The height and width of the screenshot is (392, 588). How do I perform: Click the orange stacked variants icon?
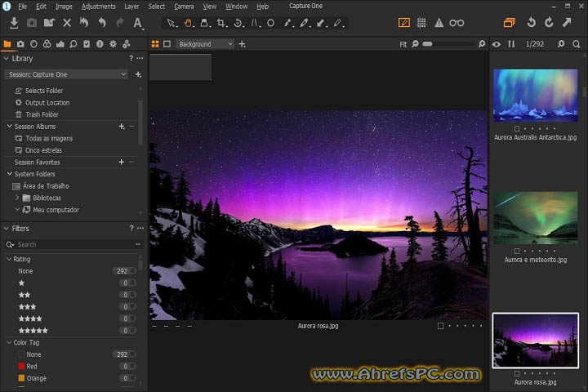tap(510, 23)
